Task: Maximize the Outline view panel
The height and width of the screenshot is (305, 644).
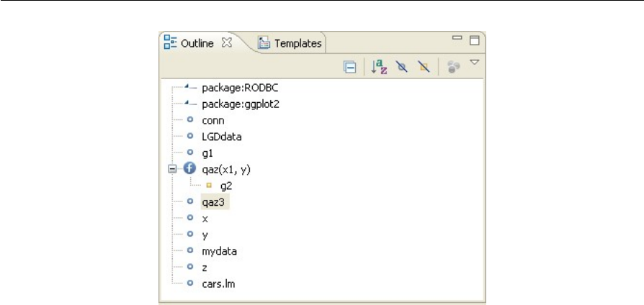Action: tap(475, 40)
